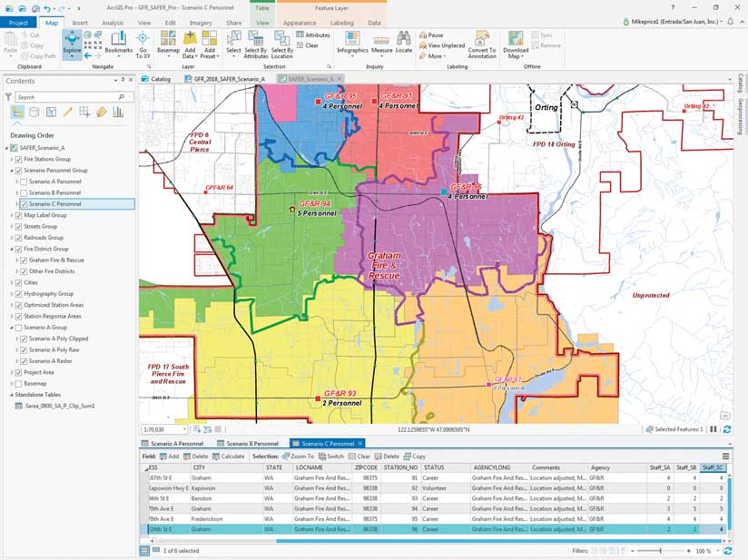Image resolution: width=748 pixels, height=560 pixels.
Task: Switch Contents to List By Drawing Order
Action: pos(17,113)
